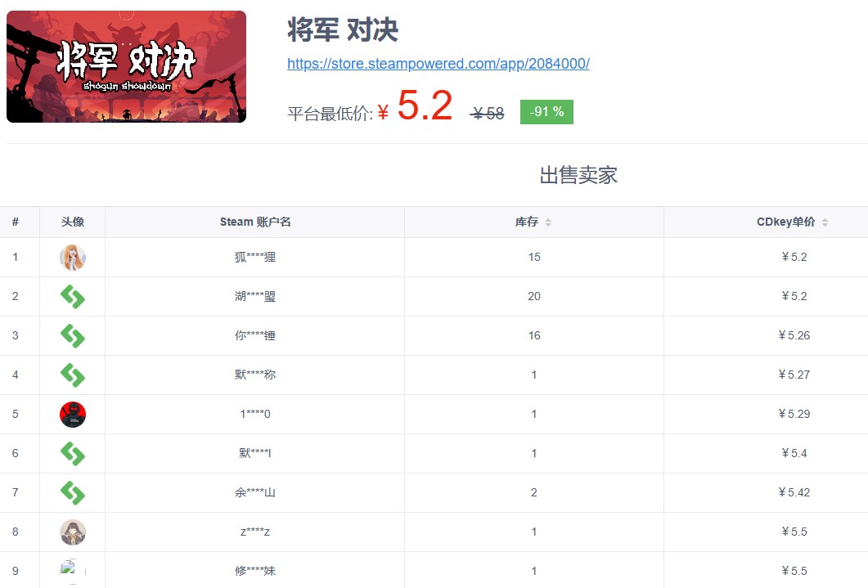This screenshot has width=868, height=588.
Task: Click the green avatar of seller 湖****盟
Action: click(73, 297)
